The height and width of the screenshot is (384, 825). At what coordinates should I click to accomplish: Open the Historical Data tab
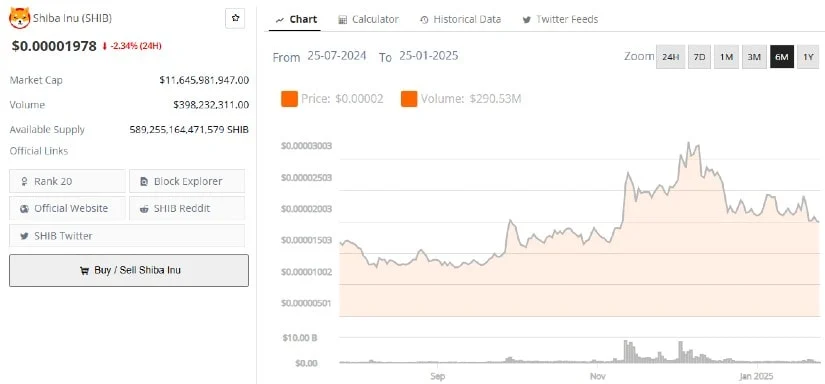tap(460, 19)
